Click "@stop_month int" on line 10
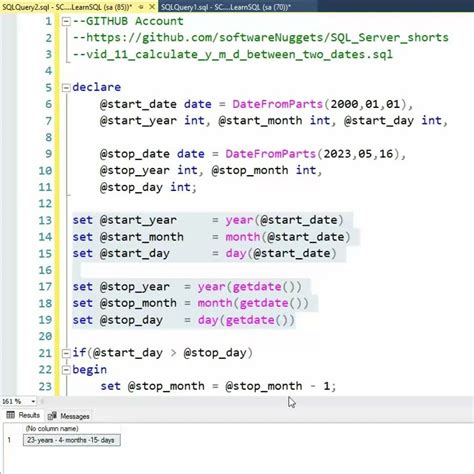The width and height of the screenshot is (474, 474). [263, 170]
